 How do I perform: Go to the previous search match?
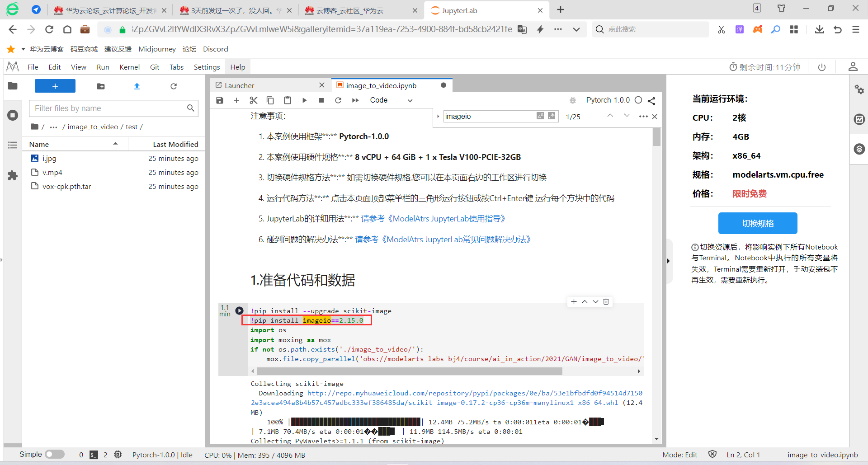click(x=610, y=116)
